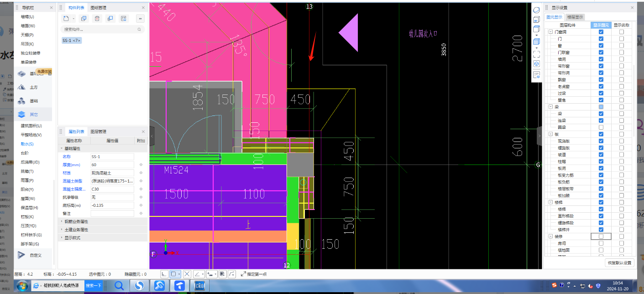644x294 pixels.
Task: Toggle 显示图元 for 梁 group
Action: (601, 107)
